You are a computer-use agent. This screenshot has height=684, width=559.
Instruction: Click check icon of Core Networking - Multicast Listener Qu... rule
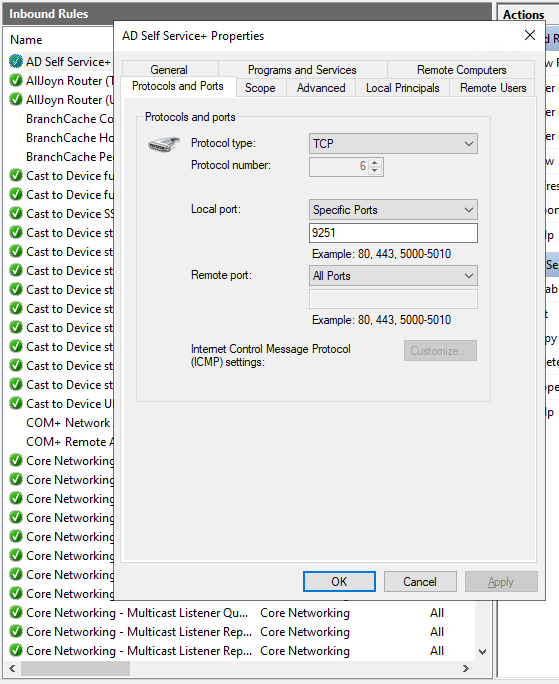16,612
